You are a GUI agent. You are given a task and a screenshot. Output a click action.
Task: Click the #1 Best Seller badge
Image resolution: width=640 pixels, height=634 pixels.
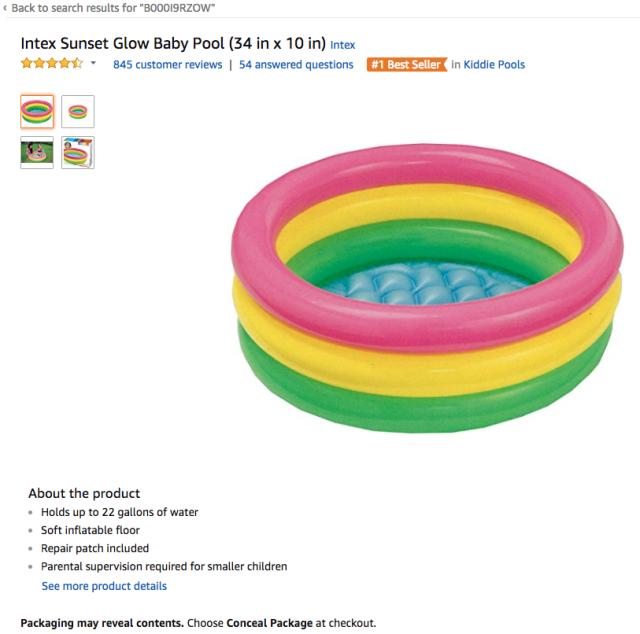tap(405, 65)
